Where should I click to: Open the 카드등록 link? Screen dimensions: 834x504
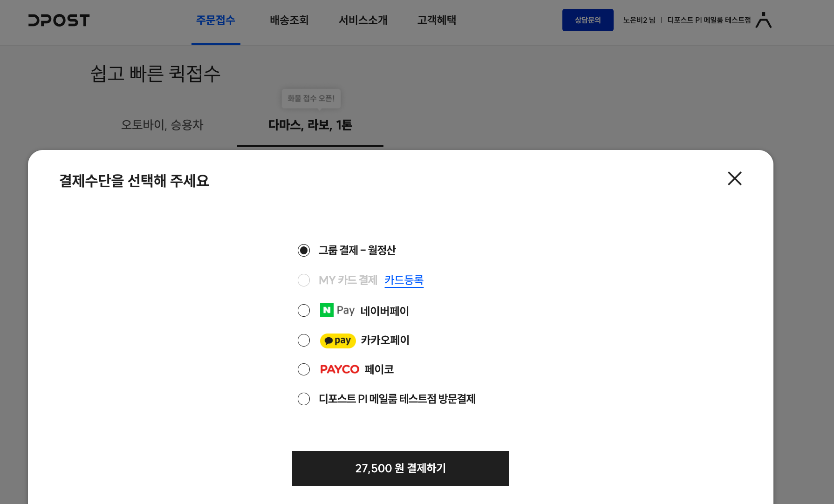point(404,280)
